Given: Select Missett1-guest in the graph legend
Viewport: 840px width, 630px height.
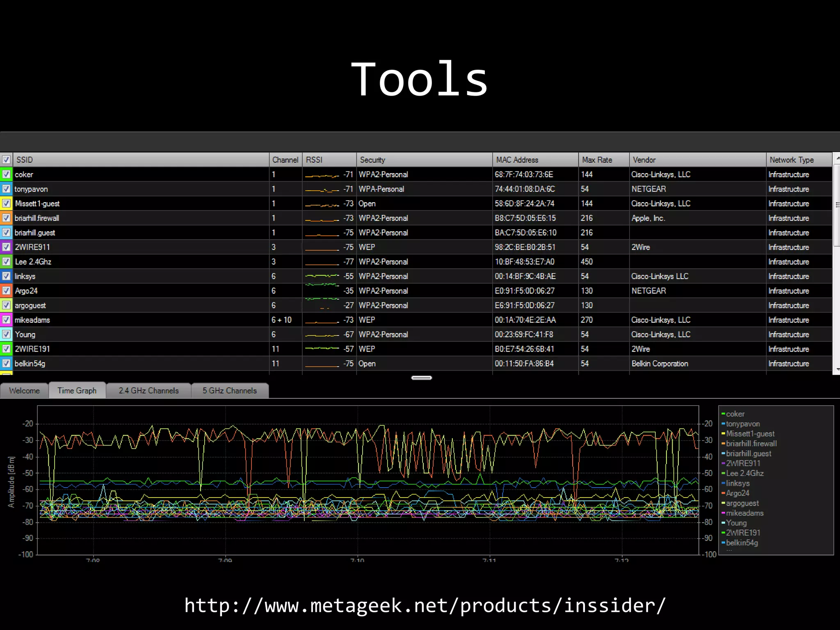Looking at the screenshot, I should pyautogui.click(x=748, y=434).
